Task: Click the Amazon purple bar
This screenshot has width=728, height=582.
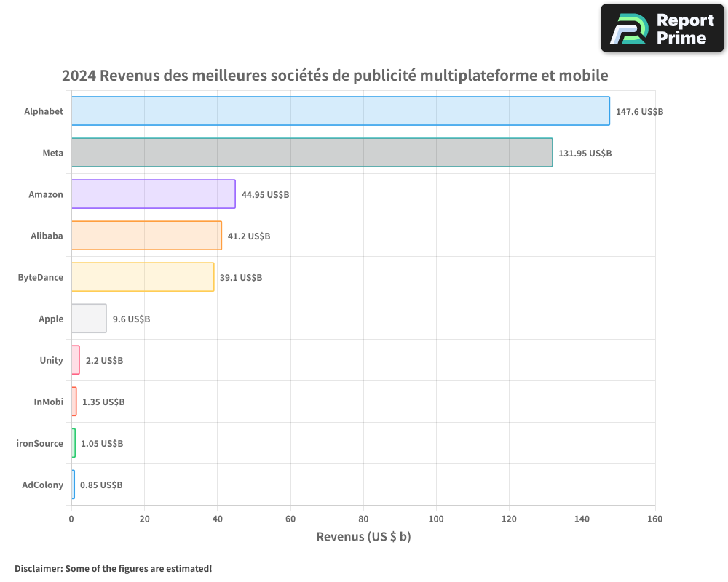Action: click(x=153, y=194)
